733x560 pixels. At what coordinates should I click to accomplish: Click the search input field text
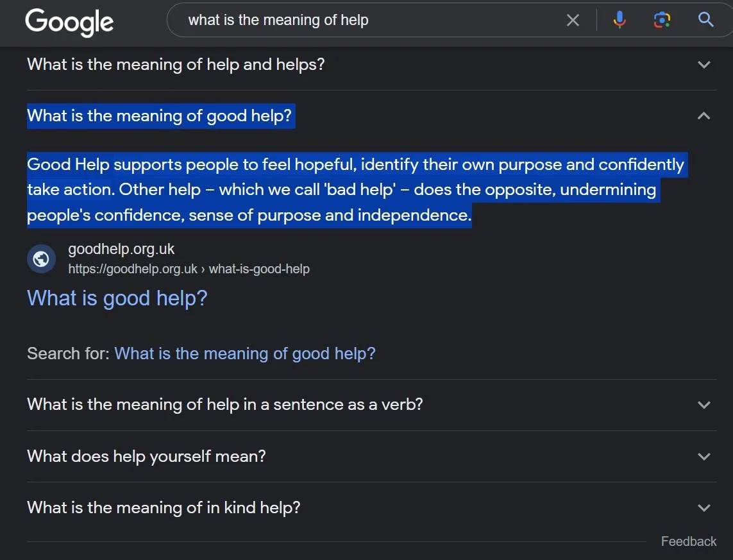pyautogui.click(x=278, y=20)
